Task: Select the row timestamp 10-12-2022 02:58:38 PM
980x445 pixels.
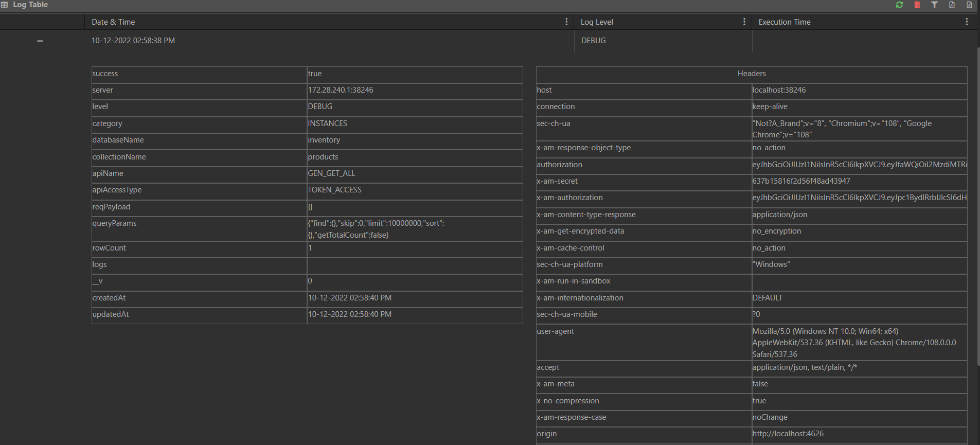Action: click(x=133, y=41)
